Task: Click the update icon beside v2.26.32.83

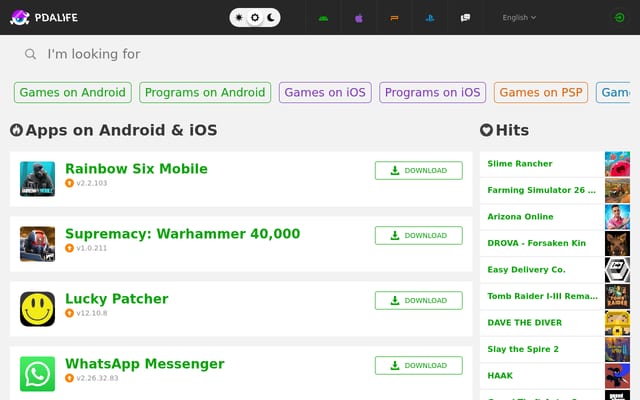Action: (x=69, y=378)
